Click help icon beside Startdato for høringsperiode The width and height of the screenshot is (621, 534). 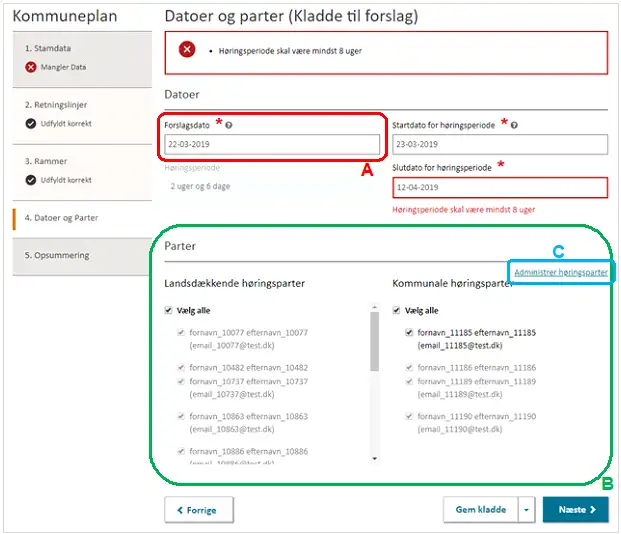(x=513, y=125)
